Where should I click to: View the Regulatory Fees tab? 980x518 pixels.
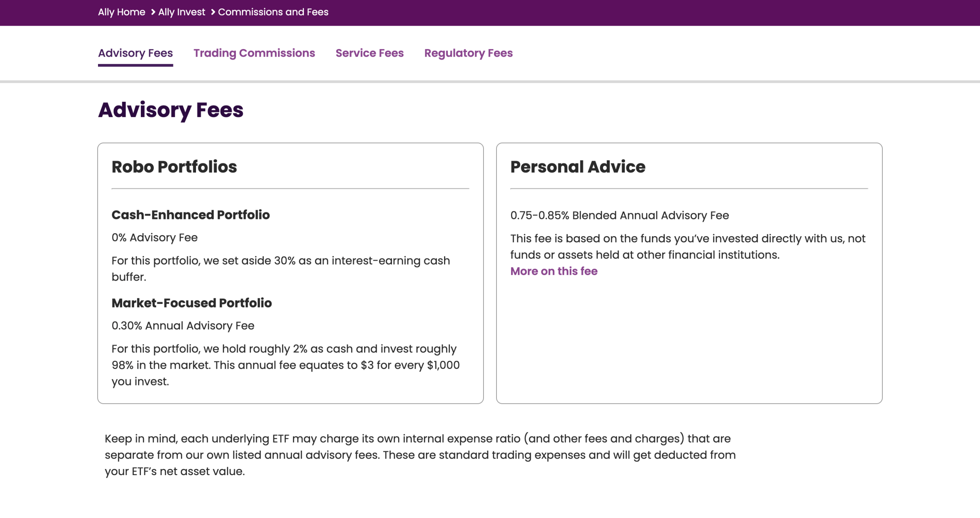click(469, 53)
